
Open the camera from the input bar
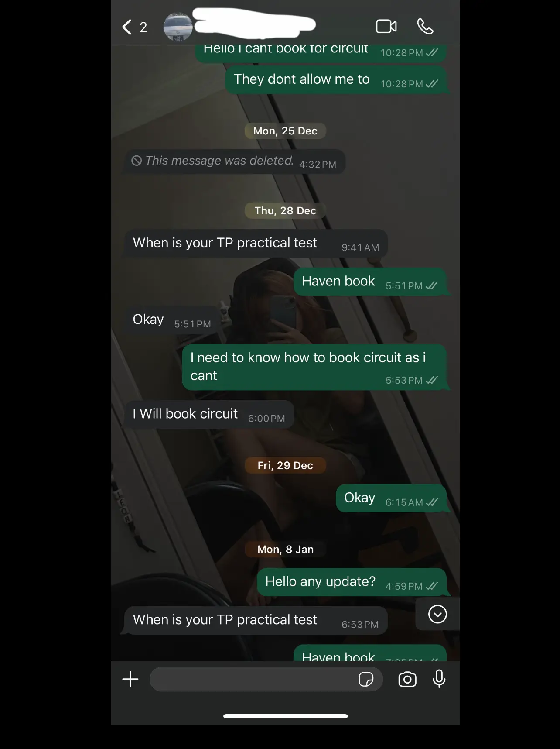[x=407, y=679]
